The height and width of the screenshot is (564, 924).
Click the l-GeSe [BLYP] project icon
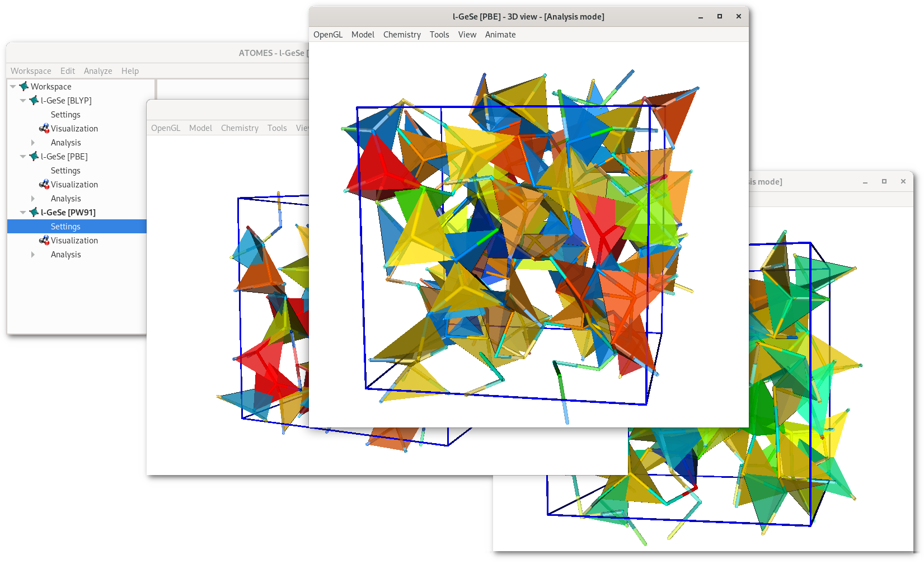pos(34,100)
